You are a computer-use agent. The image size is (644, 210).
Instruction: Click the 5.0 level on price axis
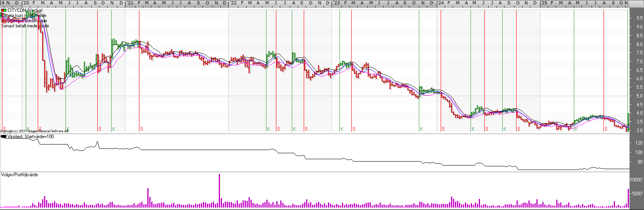click(639, 96)
